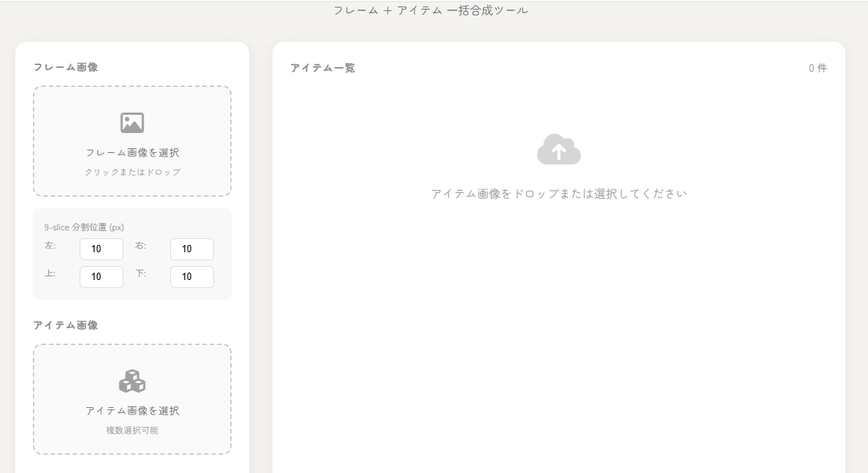Click the 複数選択可能 hint text
868x473 pixels.
point(132,431)
